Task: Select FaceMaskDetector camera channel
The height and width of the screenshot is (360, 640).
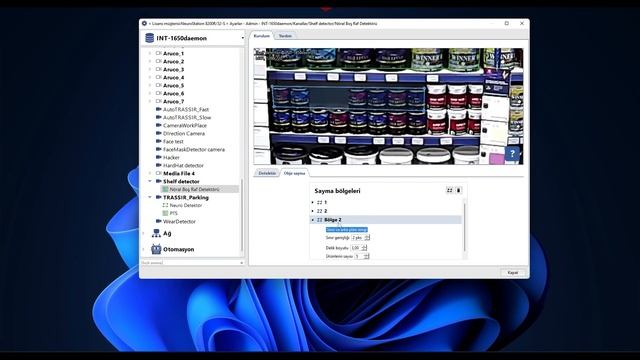Action: [194, 149]
